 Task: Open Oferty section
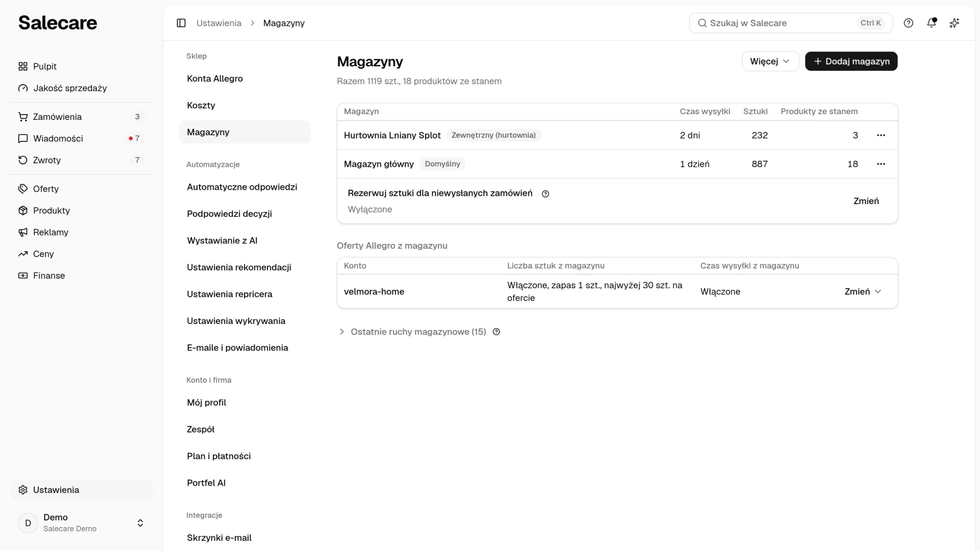pos(82,189)
